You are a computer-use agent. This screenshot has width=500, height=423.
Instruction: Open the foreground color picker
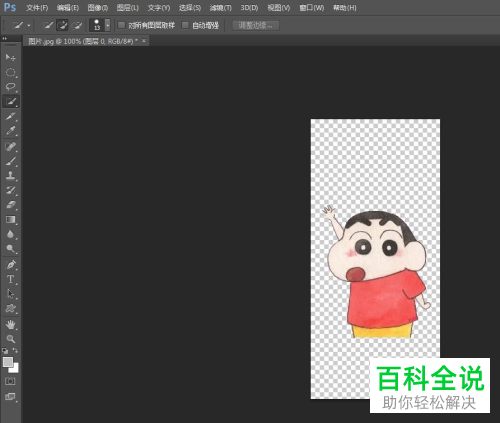pos(8,362)
